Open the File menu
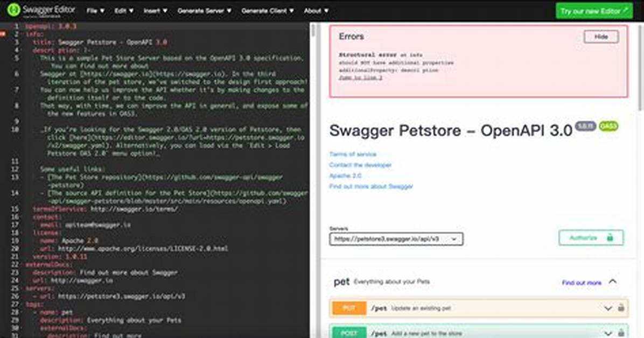The width and height of the screenshot is (644, 338). click(x=95, y=11)
